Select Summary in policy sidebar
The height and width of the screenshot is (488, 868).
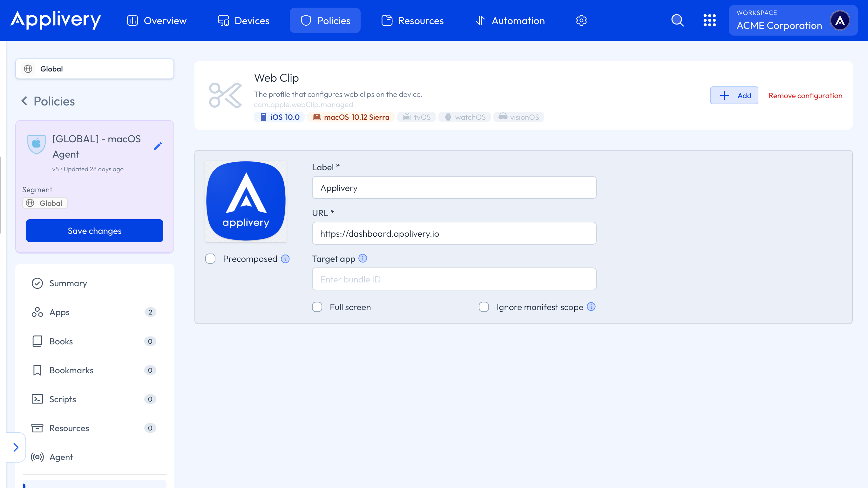coord(95,283)
